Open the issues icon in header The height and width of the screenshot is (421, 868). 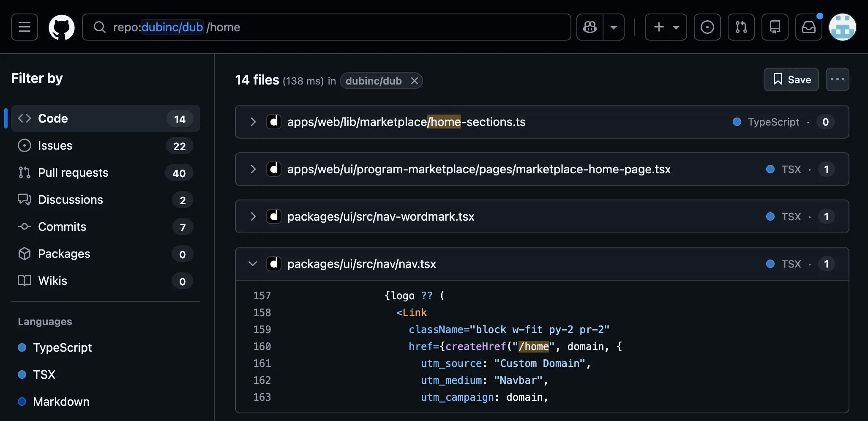(707, 27)
